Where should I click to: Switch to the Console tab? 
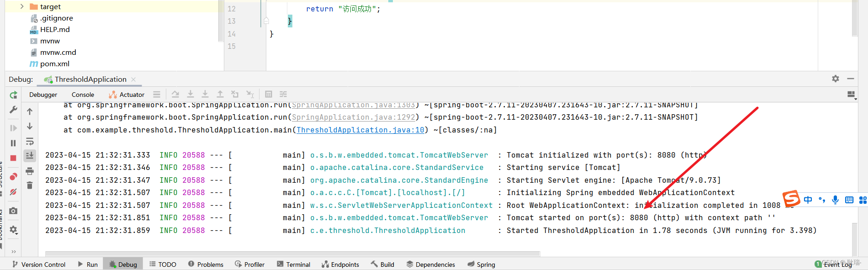tap(83, 95)
